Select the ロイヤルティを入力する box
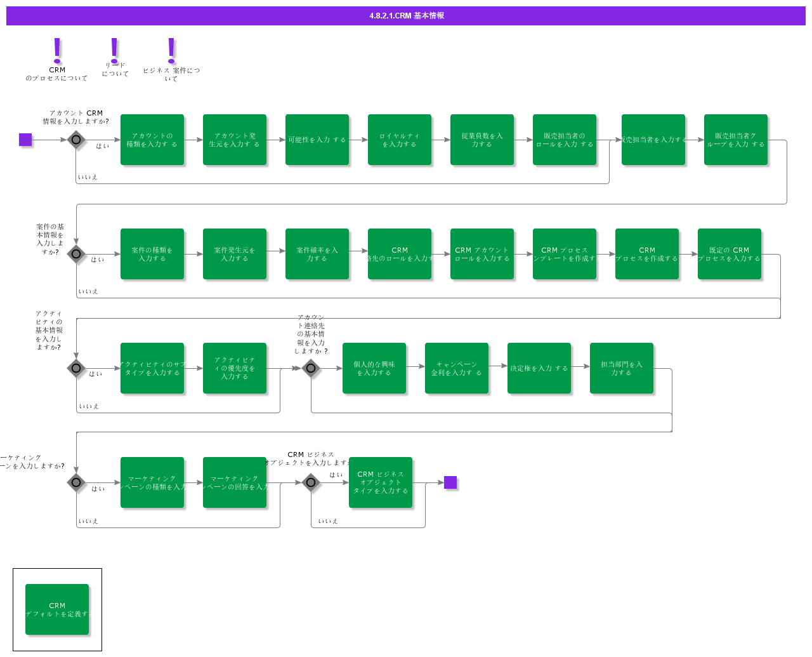812x657 pixels. coord(400,140)
